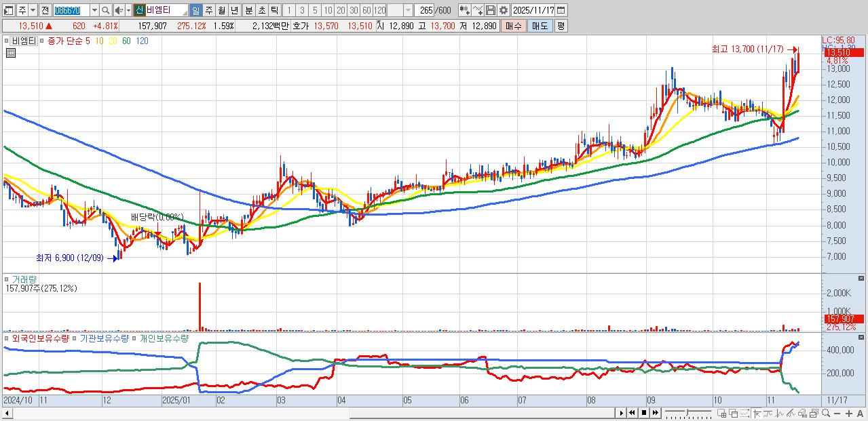The image size is (868, 421).
Task: Click the play button in bottom playback bar
Action: [x=621, y=413]
